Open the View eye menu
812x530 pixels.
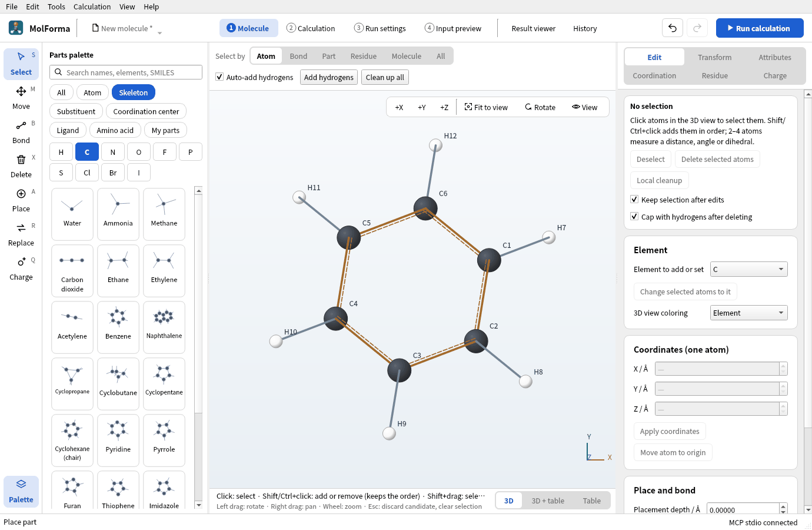click(x=584, y=107)
